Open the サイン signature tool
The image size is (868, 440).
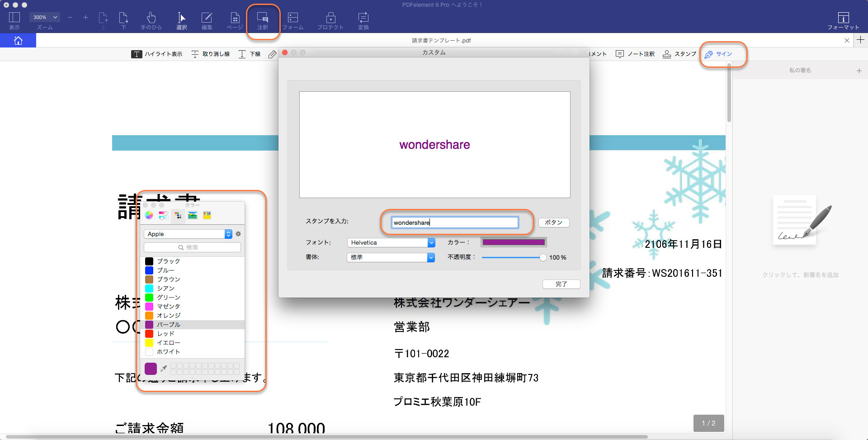718,54
